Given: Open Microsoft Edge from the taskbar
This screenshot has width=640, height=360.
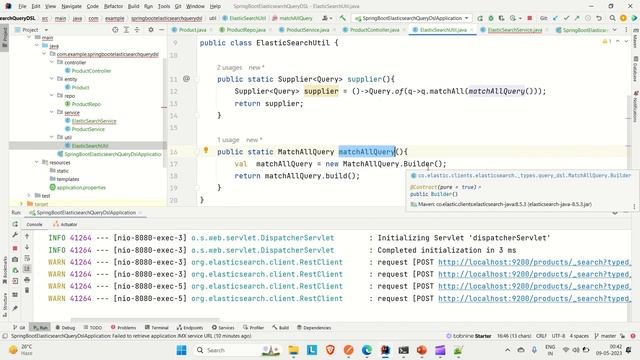Looking at the screenshot, I should [367, 350].
